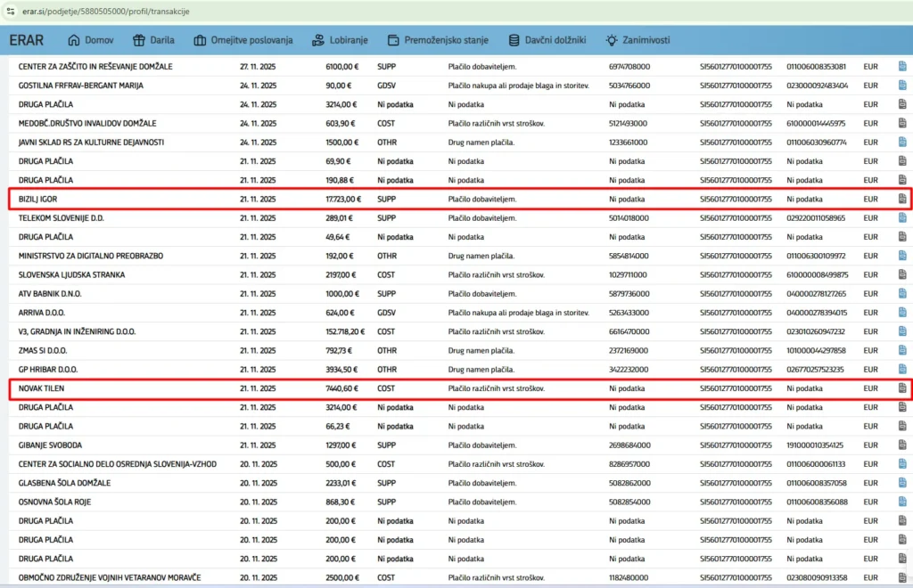Click OSNOVNA ŠOLA ROJE recipient name
The height and width of the screenshot is (588, 913).
coord(53,502)
